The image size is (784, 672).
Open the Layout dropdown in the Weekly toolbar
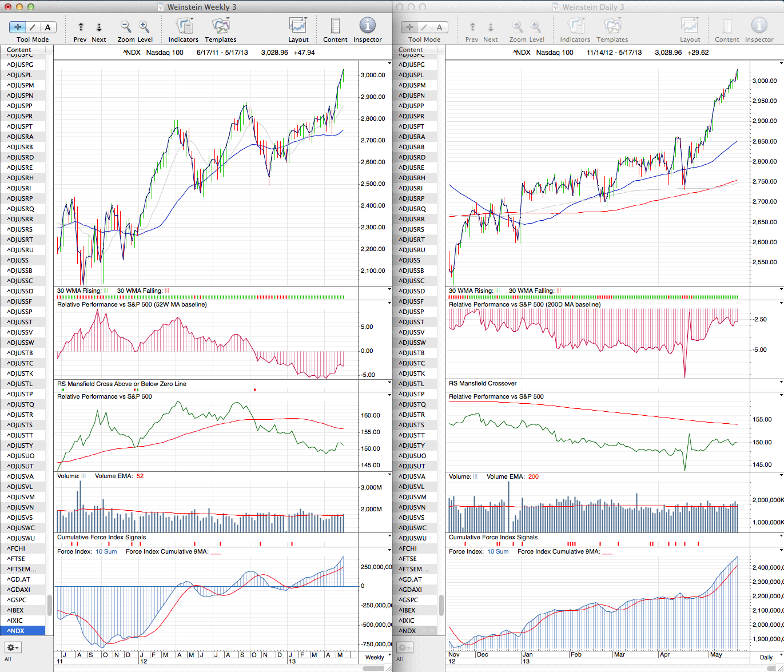298,27
